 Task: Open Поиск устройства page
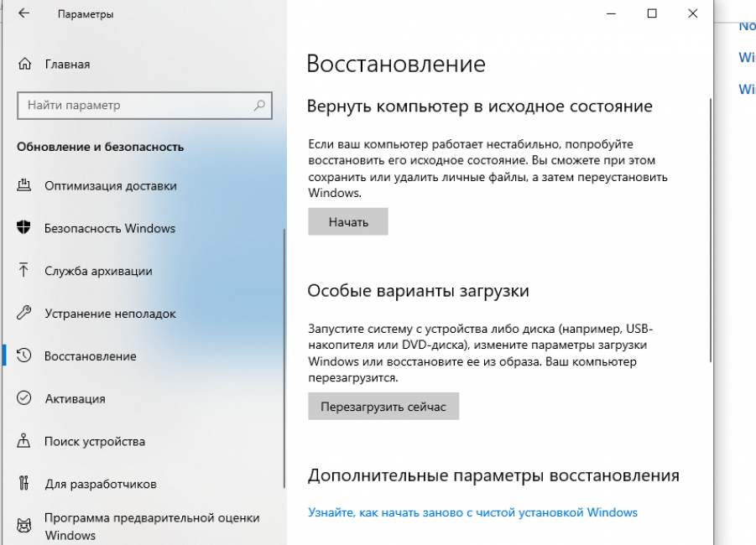tap(95, 441)
